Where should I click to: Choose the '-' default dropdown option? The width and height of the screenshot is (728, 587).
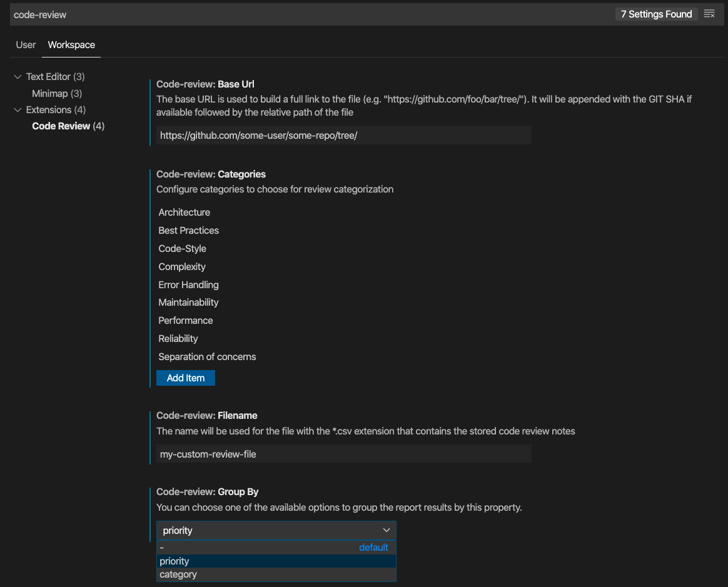pos(276,548)
